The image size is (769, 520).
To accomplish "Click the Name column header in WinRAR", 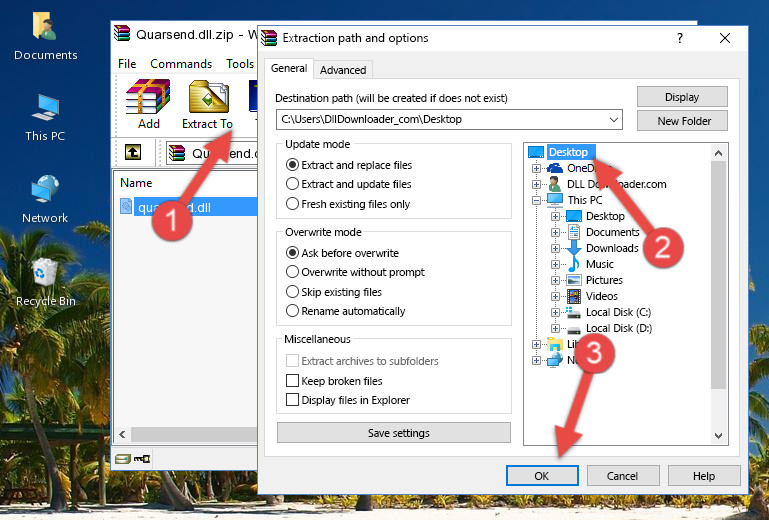I will pos(136,183).
